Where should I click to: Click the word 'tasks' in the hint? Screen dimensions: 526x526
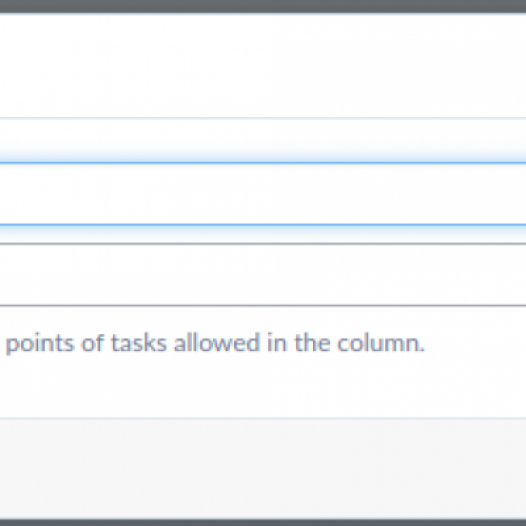click(139, 344)
